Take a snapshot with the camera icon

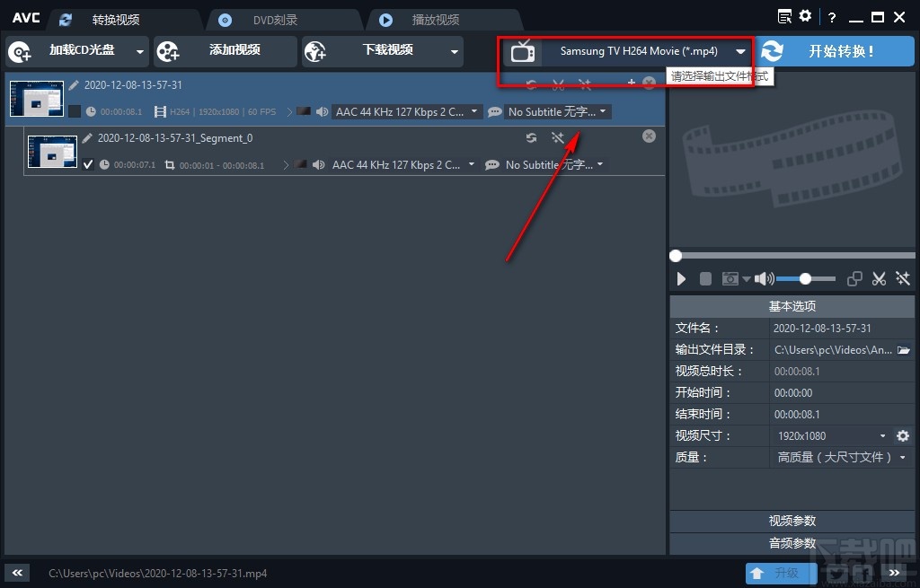coord(730,278)
